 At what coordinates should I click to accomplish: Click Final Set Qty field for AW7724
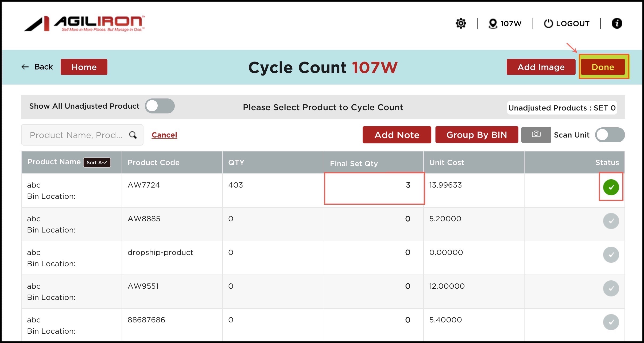[374, 188]
